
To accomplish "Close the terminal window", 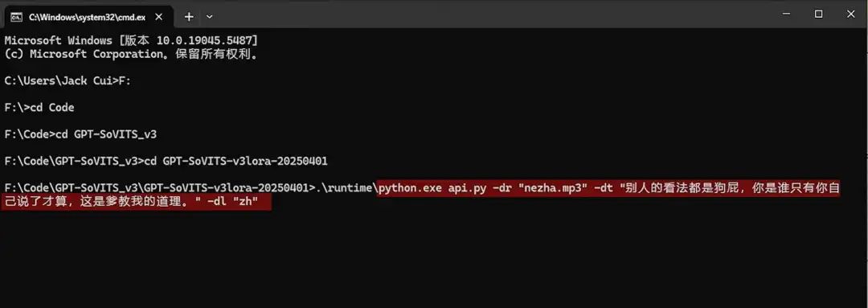I will pyautogui.click(x=851, y=14).
